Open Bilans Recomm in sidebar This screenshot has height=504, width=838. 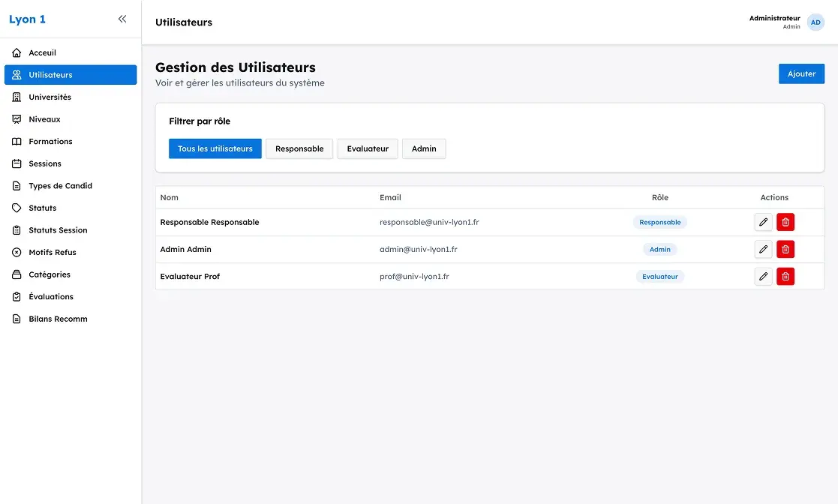point(71,319)
